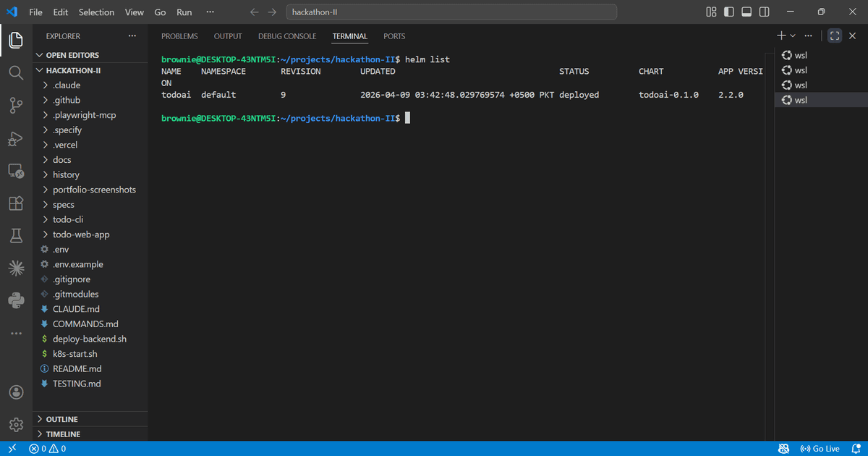Open the Search view
The image size is (868, 456).
pos(16,72)
